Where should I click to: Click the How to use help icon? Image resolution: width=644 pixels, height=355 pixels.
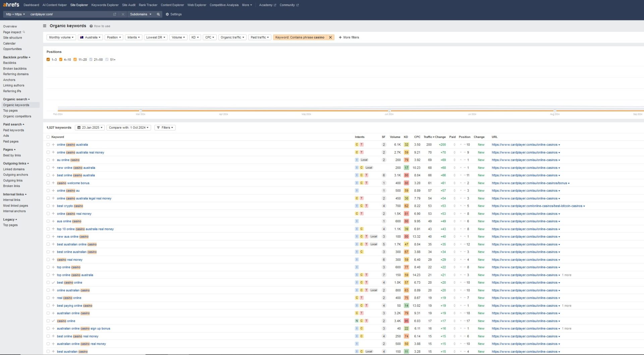tap(91, 26)
